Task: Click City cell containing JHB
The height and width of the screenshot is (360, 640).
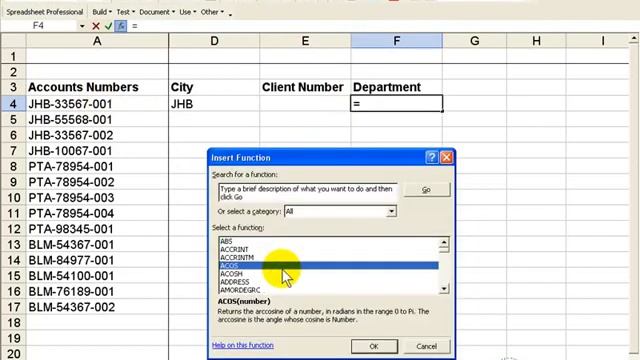Action: coord(214,104)
